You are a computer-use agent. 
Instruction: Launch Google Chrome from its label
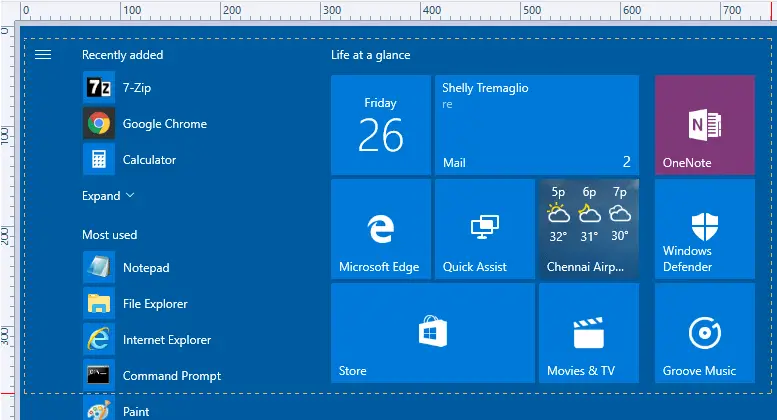[x=165, y=124]
